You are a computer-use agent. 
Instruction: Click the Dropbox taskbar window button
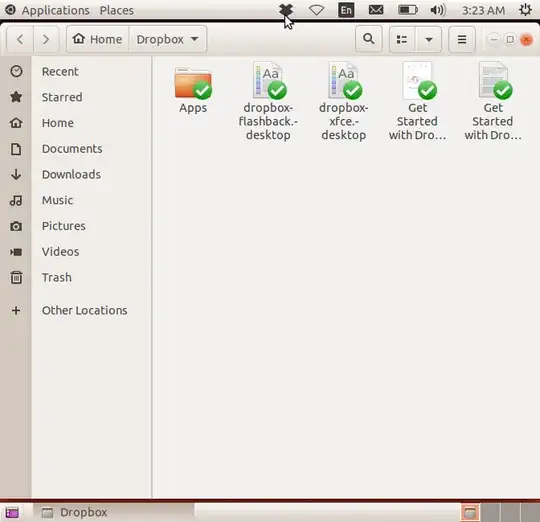tap(114, 512)
